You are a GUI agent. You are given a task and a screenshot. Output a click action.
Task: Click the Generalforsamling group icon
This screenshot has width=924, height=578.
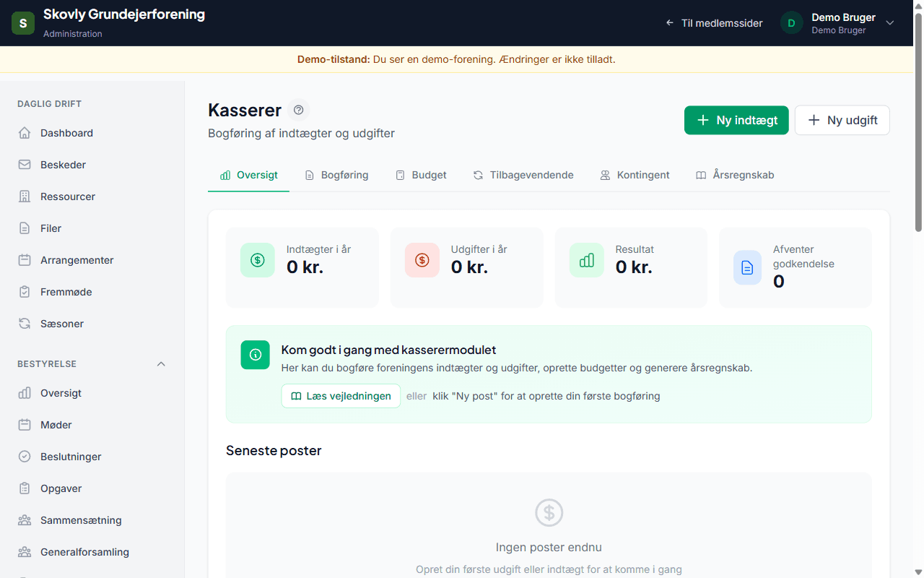click(25, 552)
